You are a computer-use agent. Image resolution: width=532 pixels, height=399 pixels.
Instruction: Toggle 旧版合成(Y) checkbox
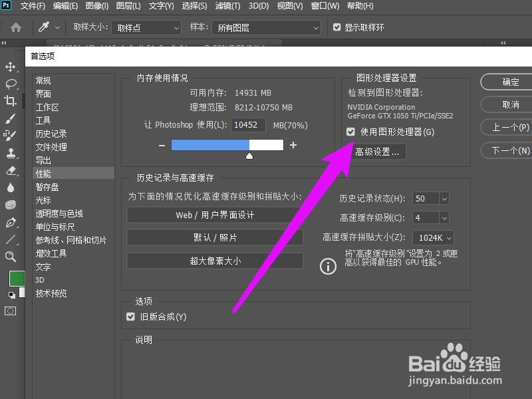[130, 317]
